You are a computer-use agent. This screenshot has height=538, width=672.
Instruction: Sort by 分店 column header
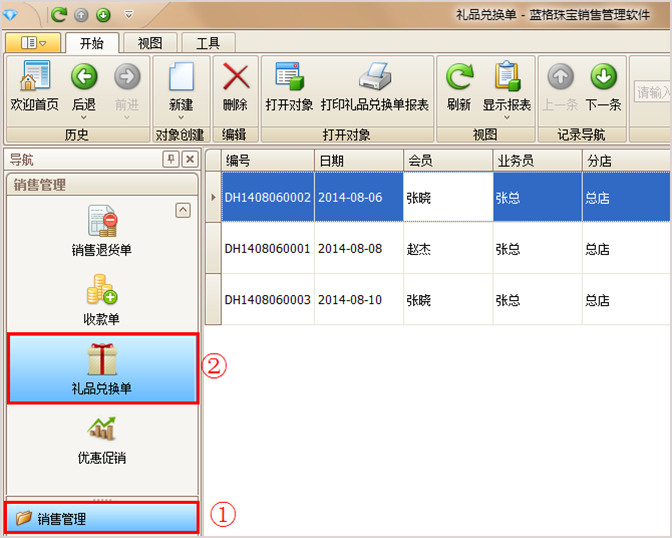pyautogui.click(x=627, y=161)
